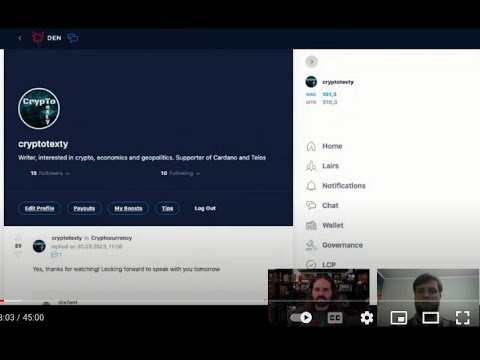Click the Edit Profile button
480x360 pixels.
[39, 208]
